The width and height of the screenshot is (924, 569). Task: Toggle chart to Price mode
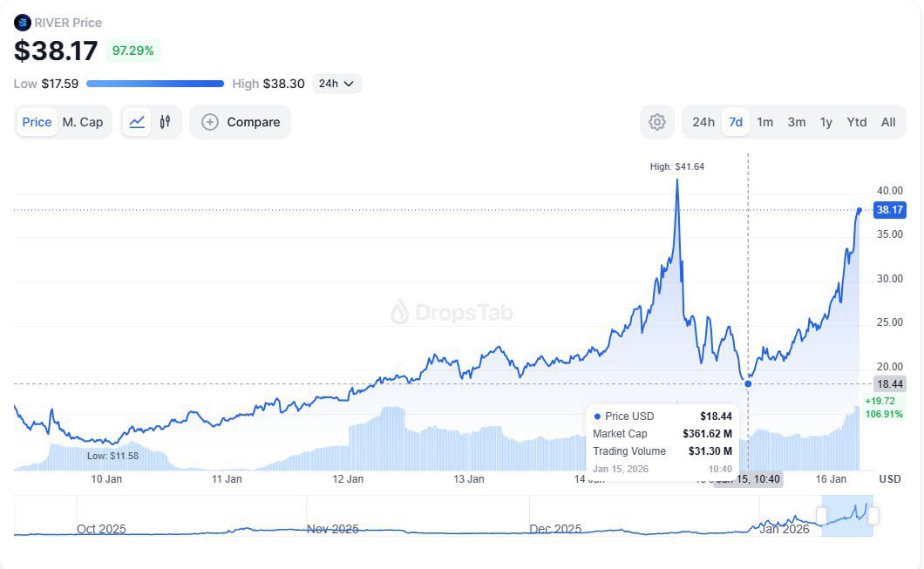coord(37,122)
